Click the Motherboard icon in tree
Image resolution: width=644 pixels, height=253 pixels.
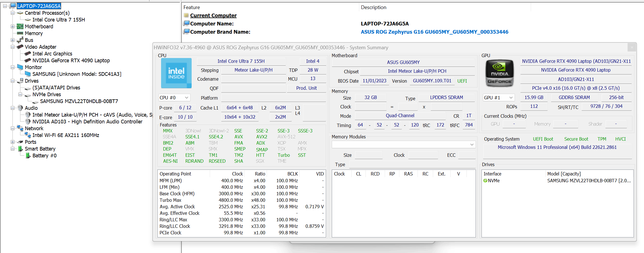(20, 26)
